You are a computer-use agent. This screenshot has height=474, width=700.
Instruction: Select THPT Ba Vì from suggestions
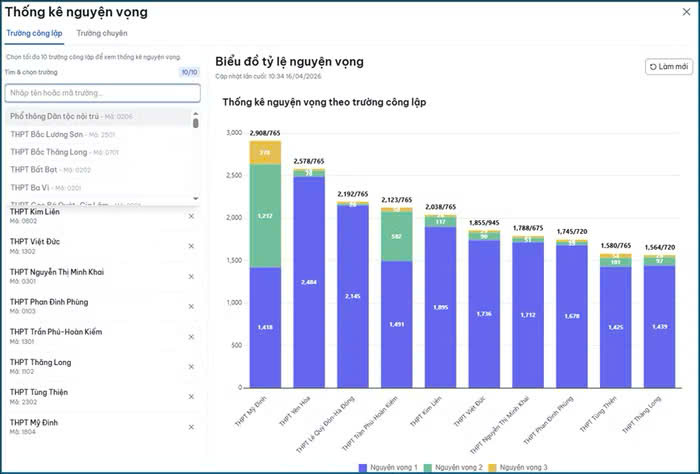click(45, 187)
